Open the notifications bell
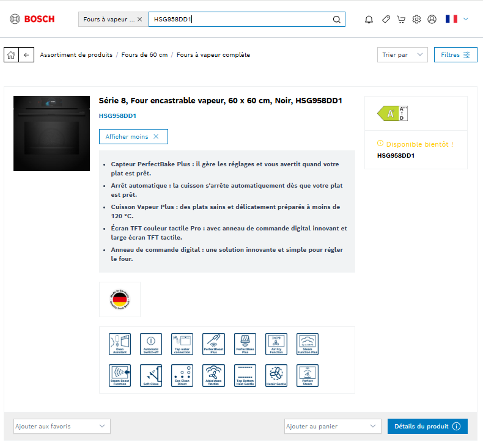The width and height of the screenshot is (483, 448). click(369, 20)
